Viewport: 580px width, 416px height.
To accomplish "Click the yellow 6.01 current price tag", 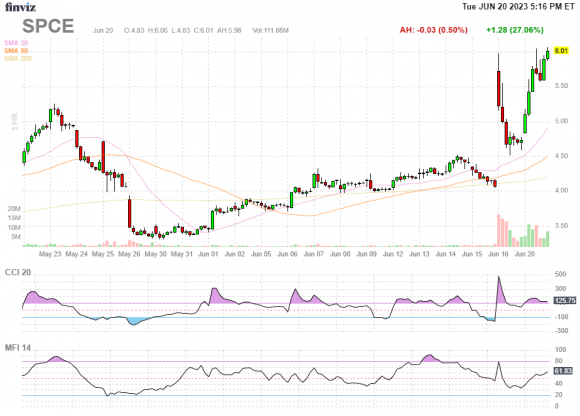I will [561, 51].
